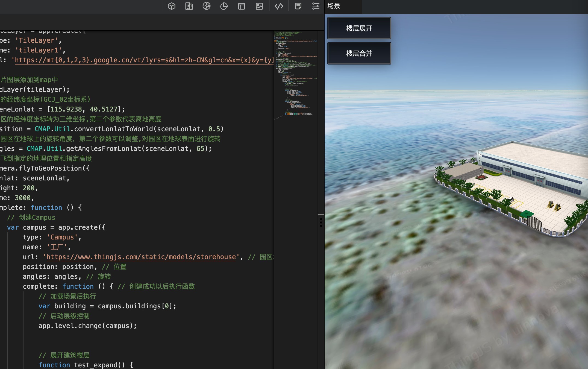Open the pie chart icon
Screen dimensions: 588x369
(224, 6)
